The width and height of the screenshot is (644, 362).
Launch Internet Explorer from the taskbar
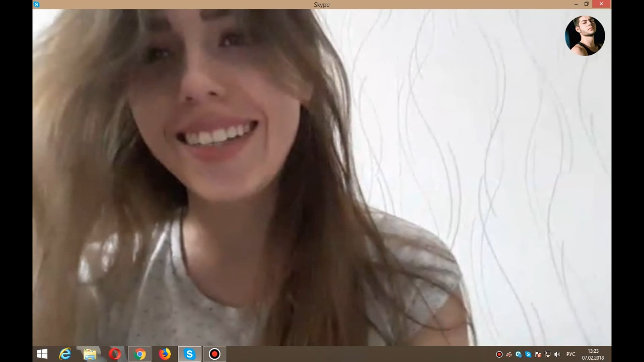65,354
